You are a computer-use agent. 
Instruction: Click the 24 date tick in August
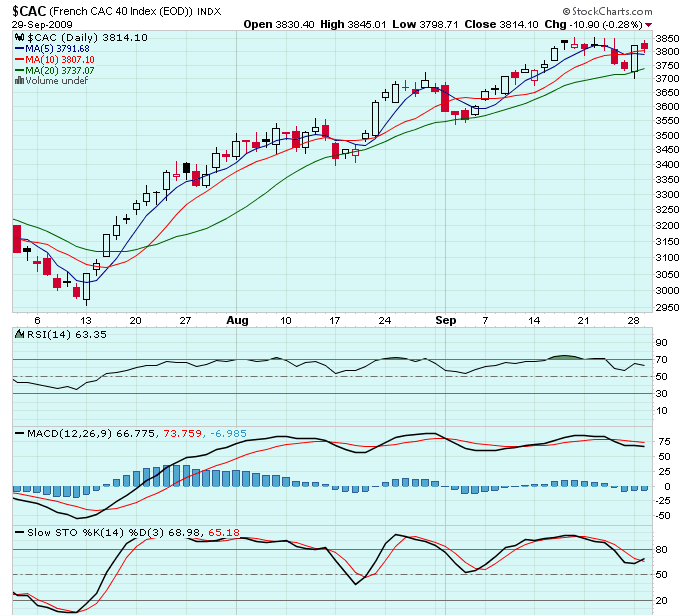pos(384,320)
